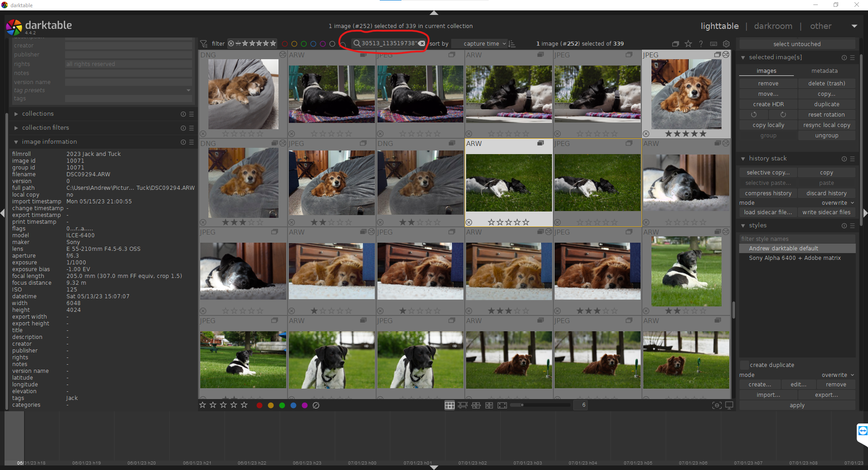The width and height of the screenshot is (868, 470).
Task: Click the compress history button
Action: (768, 193)
